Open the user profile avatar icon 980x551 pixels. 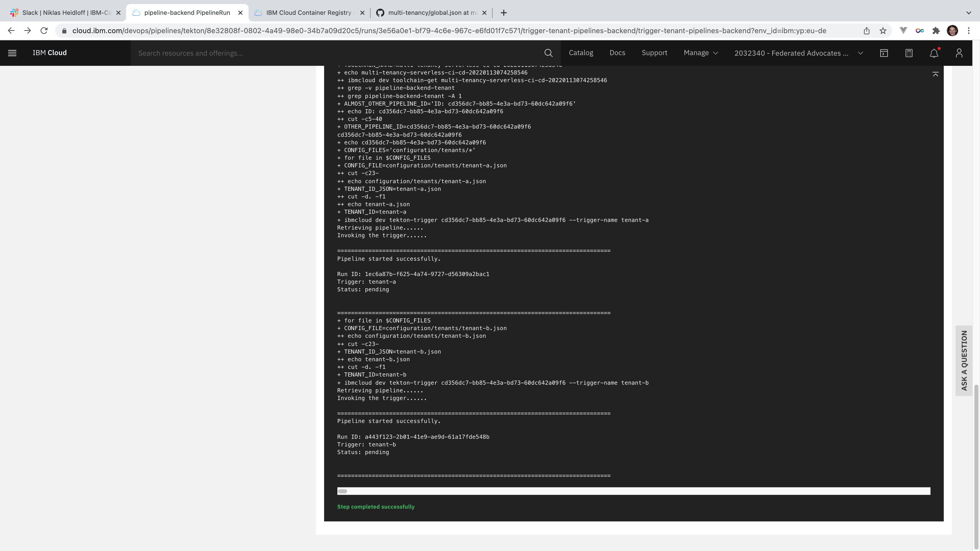coord(959,53)
